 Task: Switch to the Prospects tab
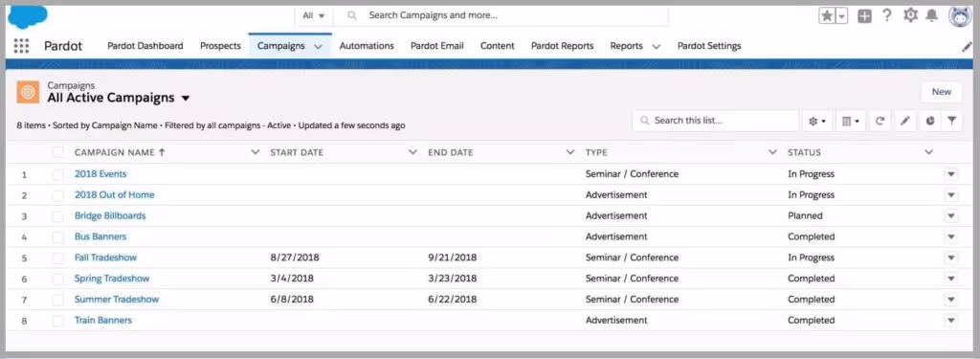[221, 46]
